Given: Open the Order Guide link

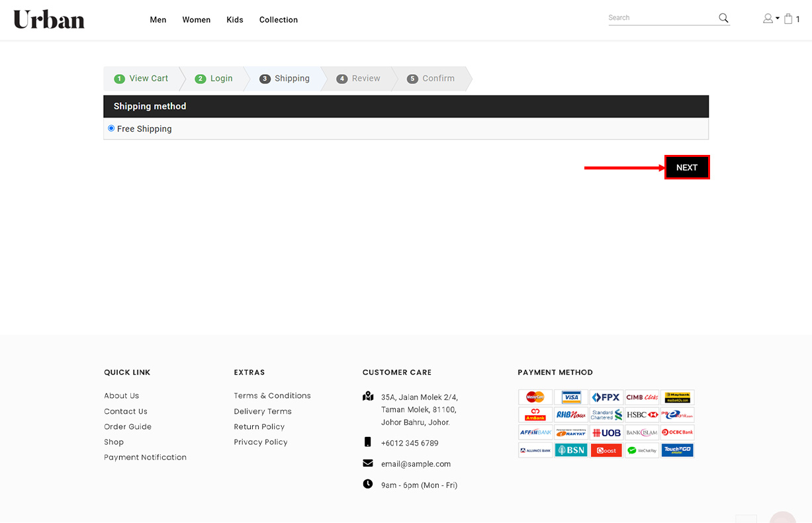Looking at the screenshot, I should pyautogui.click(x=128, y=427).
